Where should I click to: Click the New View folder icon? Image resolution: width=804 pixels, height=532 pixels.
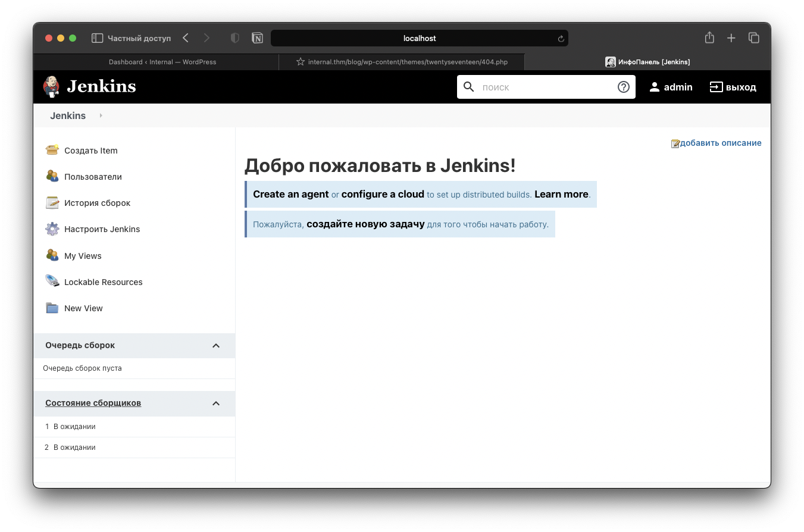[x=52, y=308]
